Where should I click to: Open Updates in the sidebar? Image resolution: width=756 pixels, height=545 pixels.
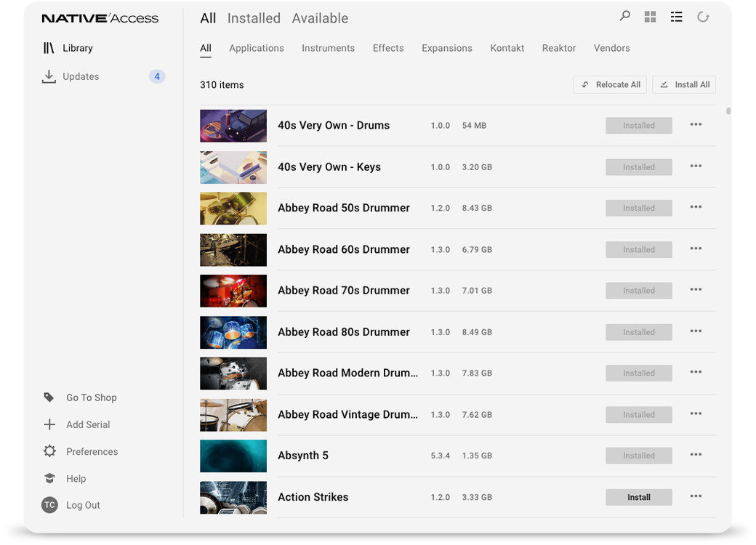81,76
